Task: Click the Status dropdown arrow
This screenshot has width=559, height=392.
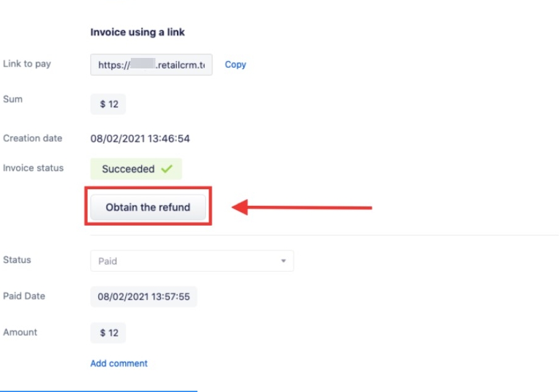Action: pos(283,261)
